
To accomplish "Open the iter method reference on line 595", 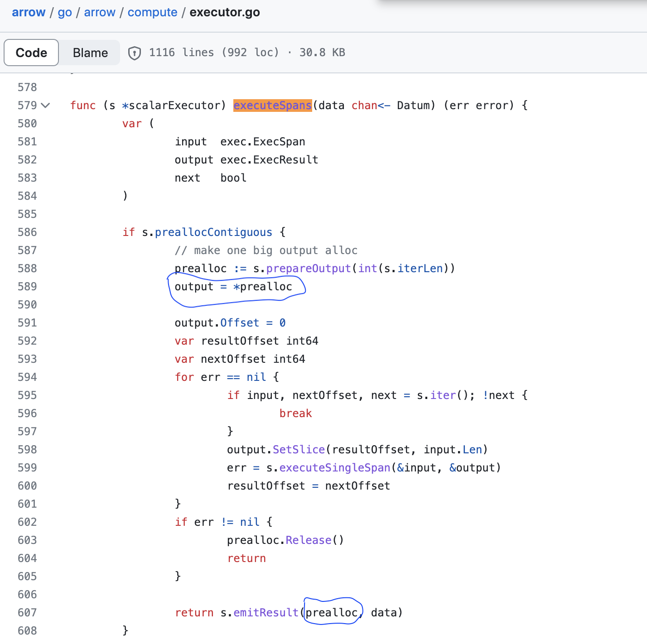I will click(442, 395).
